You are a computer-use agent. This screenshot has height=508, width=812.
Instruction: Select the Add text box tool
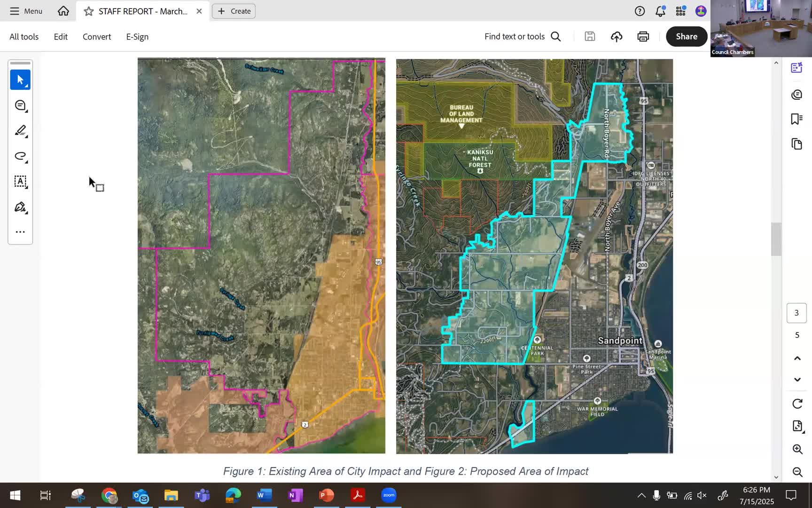coord(20,182)
